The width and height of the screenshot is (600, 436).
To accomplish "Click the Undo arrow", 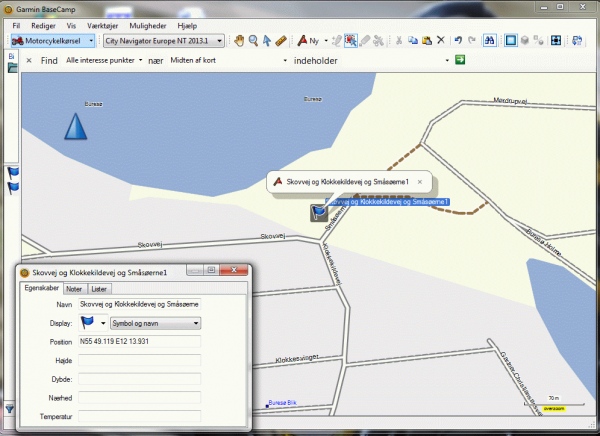I will point(458,40).
